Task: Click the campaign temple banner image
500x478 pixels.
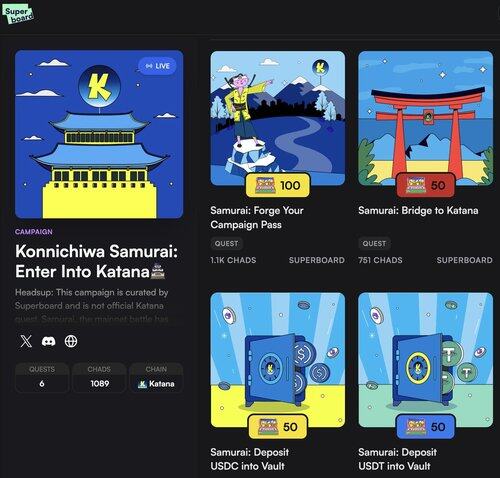Action: click(99, 134)
